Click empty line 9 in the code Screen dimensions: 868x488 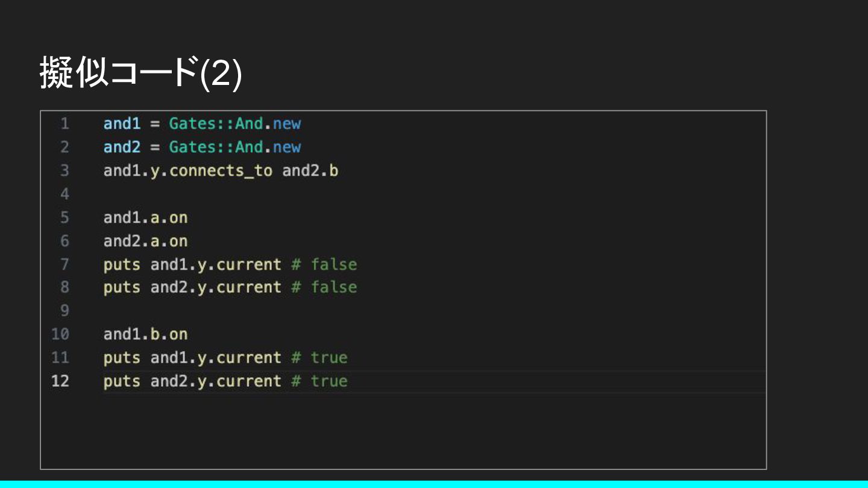pos(434,311)
